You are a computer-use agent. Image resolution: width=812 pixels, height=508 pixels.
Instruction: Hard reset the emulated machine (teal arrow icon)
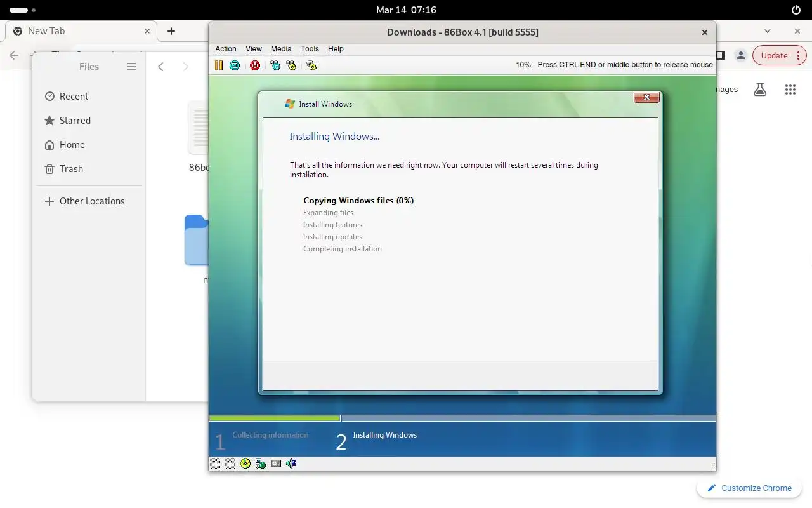click(x=235, y=65)
